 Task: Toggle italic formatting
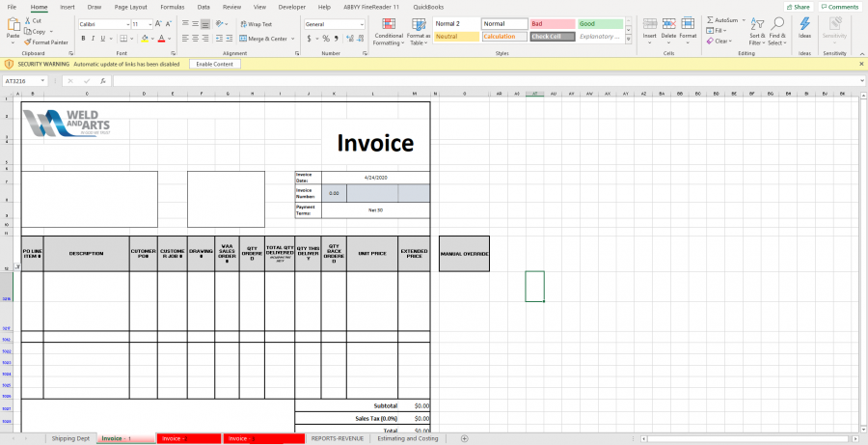click(x=93, y=39)
